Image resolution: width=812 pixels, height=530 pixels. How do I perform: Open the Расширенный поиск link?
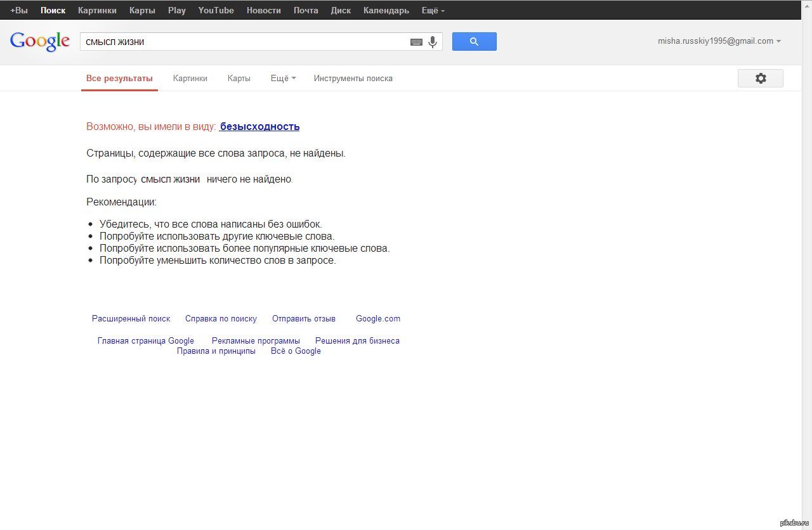(x=131, y=319)
